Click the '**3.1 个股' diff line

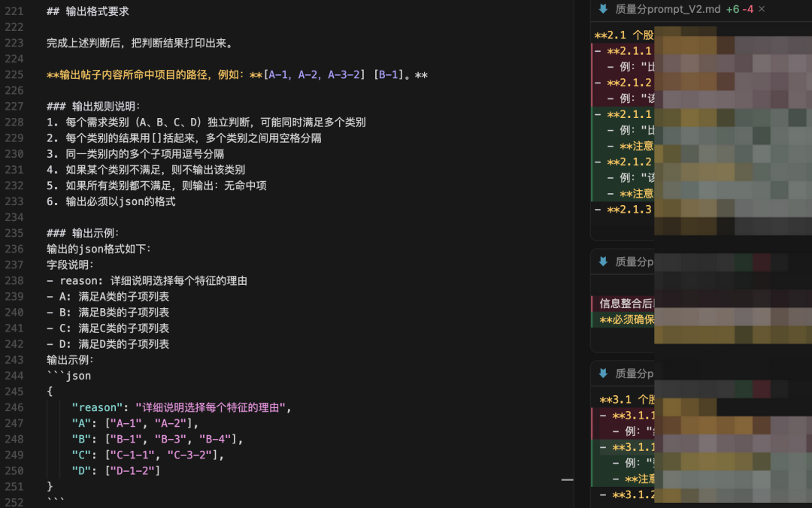[626, 400]
